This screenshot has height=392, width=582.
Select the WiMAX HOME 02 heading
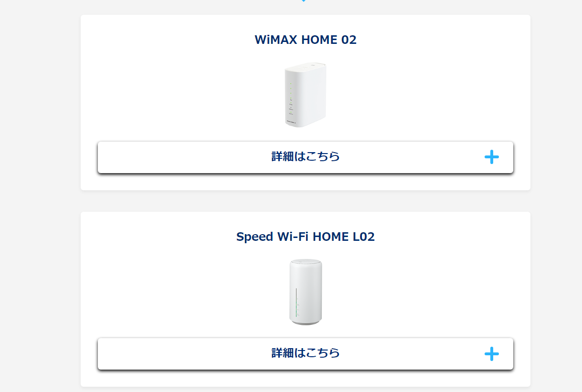306,40
